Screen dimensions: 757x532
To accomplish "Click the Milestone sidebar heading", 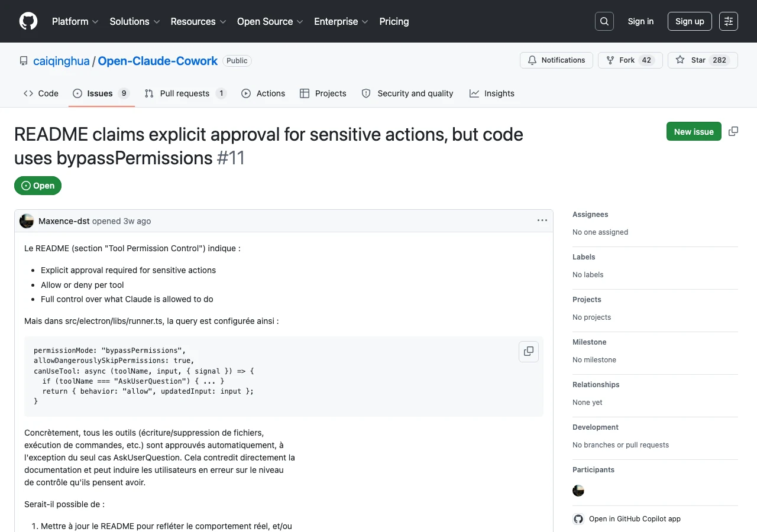I will click(x=590, y=342).
